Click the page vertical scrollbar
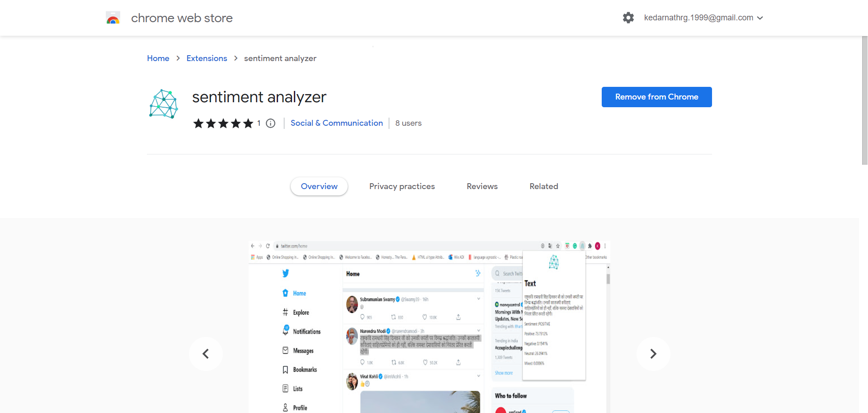This screenshot has height=413, width=868. [x=864, y=100]
